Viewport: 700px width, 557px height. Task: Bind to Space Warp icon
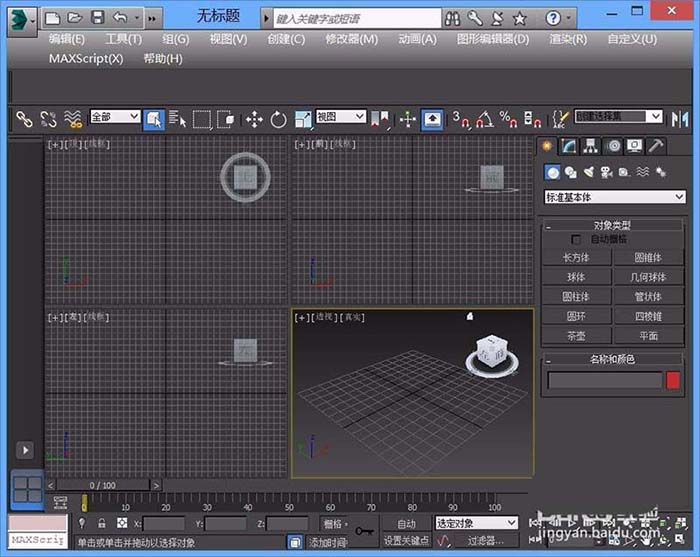pyautogui.click(x=73, y=119)
